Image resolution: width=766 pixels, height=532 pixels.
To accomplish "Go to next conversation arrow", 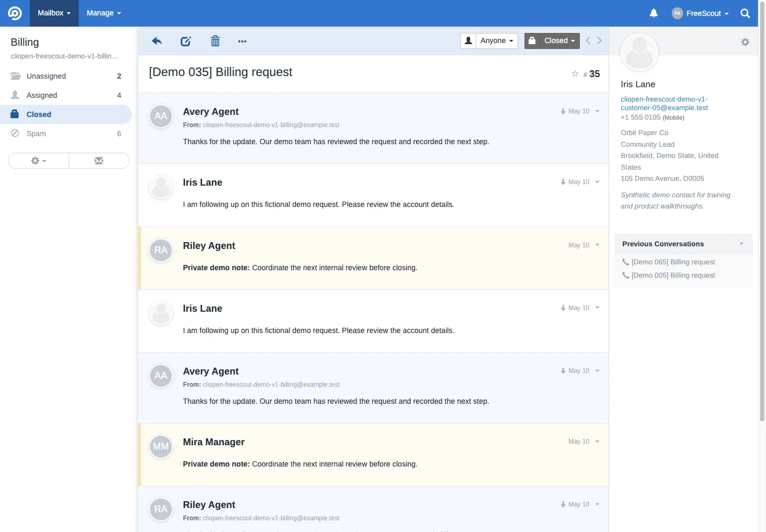I will (600, 40).
